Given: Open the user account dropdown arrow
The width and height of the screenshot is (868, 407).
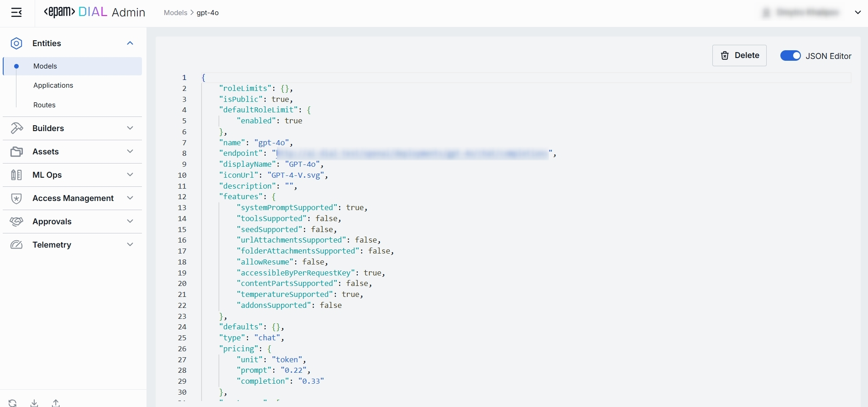Looking at the screenshot, I should (858, 13).
